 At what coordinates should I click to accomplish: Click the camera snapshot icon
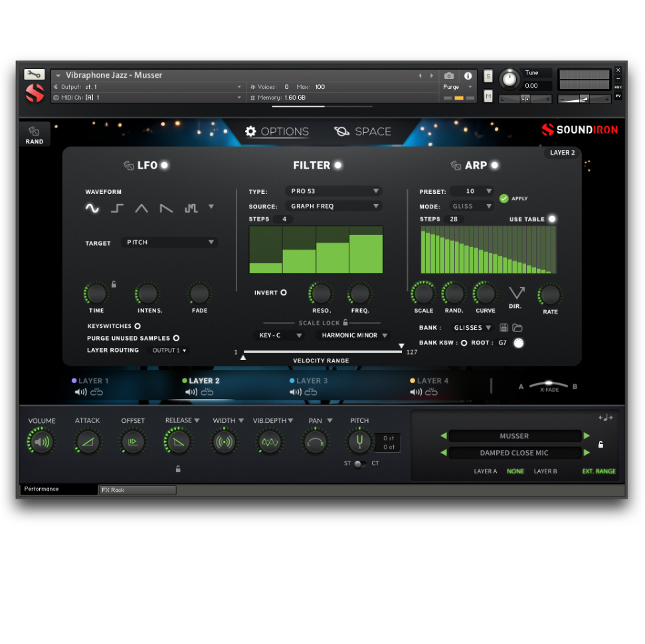pyautogui.click(x=449, y=76)
